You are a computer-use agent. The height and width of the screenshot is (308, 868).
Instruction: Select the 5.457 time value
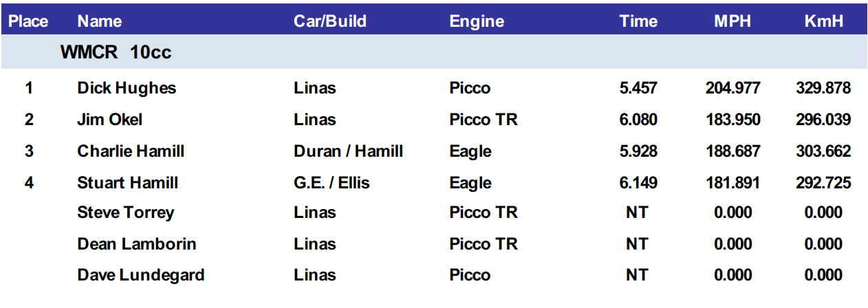(638, 88)
